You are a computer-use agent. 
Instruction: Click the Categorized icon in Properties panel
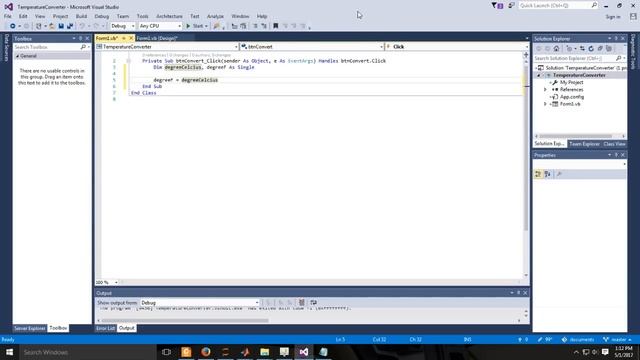[x=538, y=174]
